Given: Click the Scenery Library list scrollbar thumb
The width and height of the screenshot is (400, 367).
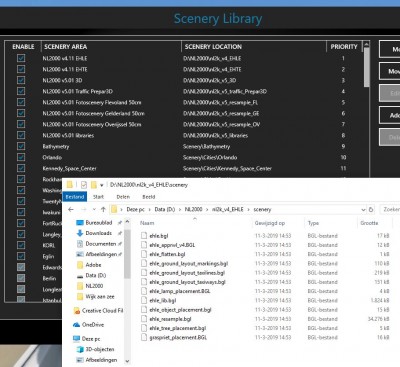Looking at the screenshot, I should coord(366,67).
